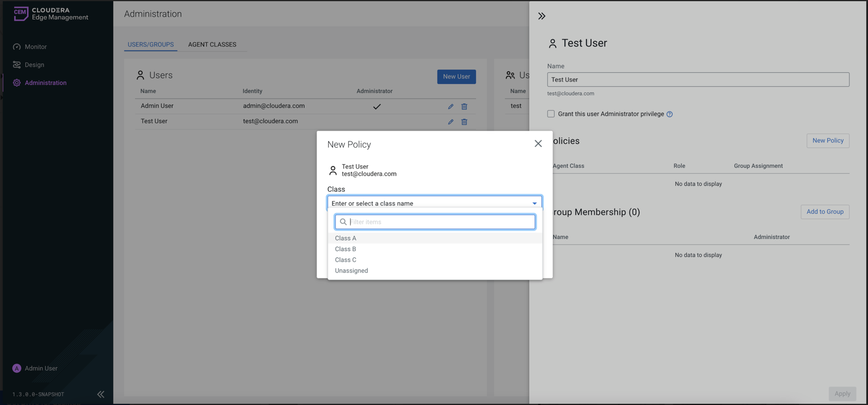Choose Unassigned from the class list

(x=351, y=271)
